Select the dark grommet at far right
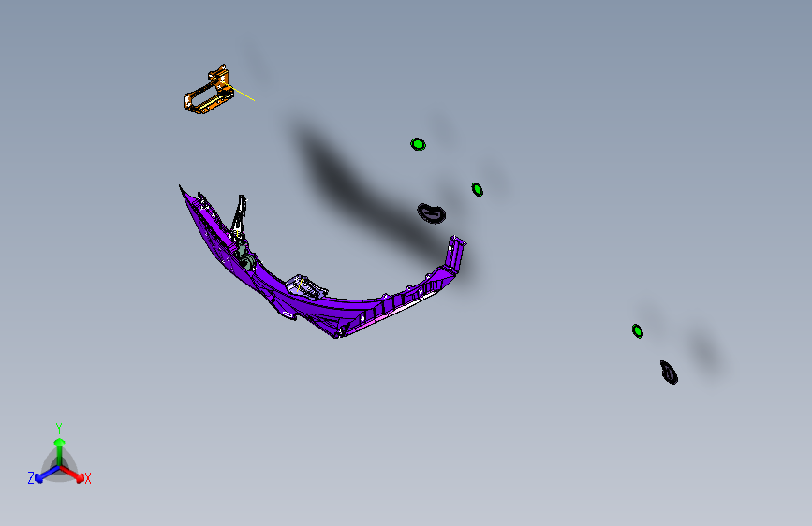812x526 pixels. 669,373
